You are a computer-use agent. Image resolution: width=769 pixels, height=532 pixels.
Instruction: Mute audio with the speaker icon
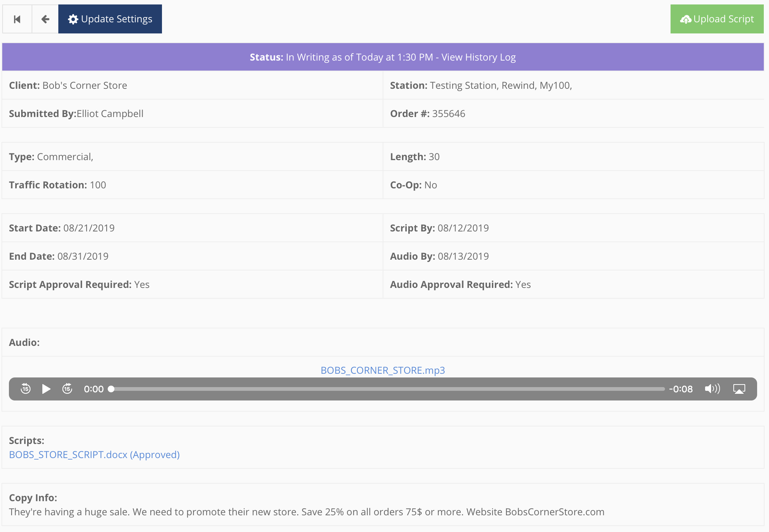pyautogui.click(x=712, y=389)
